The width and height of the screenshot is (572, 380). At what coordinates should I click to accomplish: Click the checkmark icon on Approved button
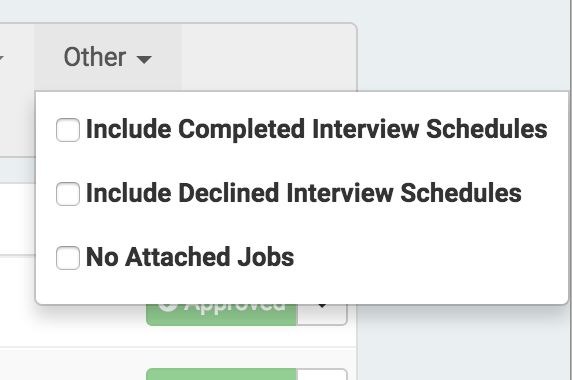pyautogui.click(x=168, y=306)
